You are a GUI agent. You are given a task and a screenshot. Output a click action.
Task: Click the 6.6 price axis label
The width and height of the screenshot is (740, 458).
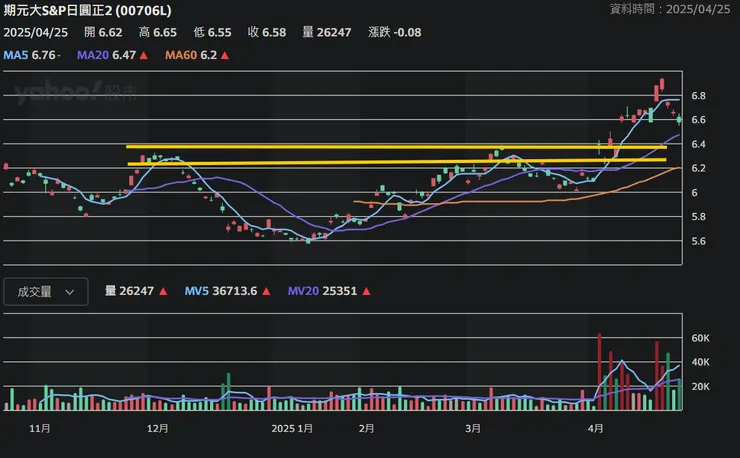pyautogui.click(x=698, y=120)
